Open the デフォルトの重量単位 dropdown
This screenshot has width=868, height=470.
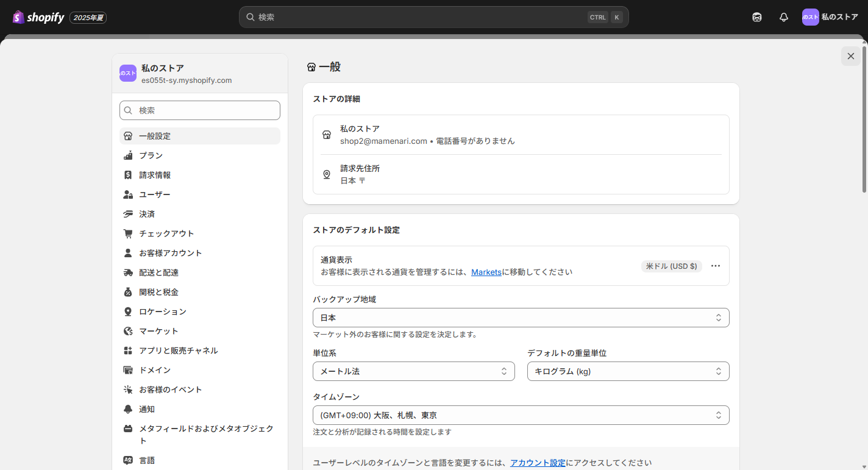coord(628,371)
